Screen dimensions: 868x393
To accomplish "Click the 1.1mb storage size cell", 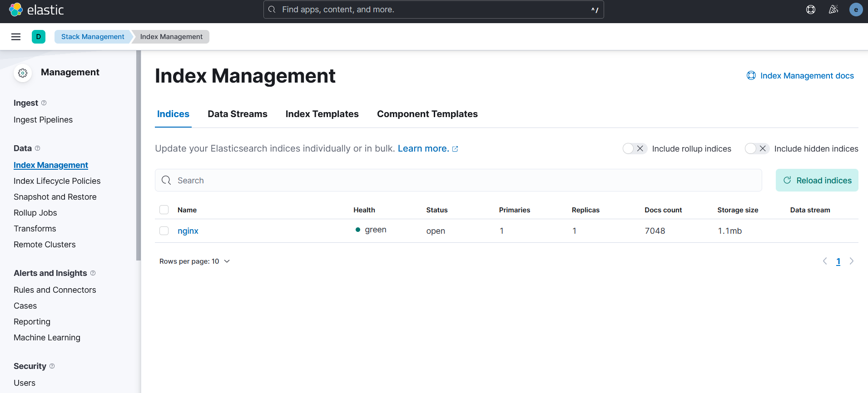I will (730, 231).
